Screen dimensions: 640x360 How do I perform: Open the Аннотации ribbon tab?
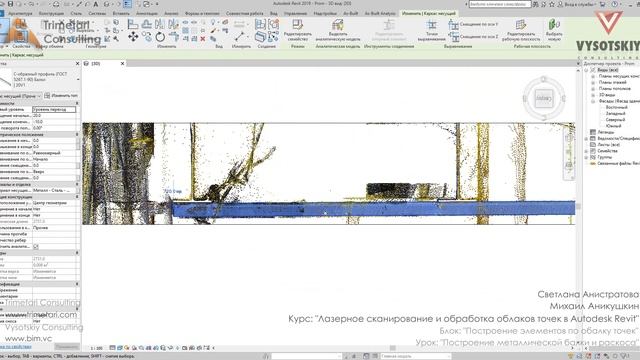[147, 13]
